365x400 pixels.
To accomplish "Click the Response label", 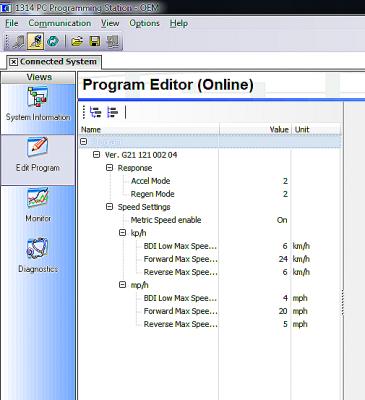I will pos(135,168).
